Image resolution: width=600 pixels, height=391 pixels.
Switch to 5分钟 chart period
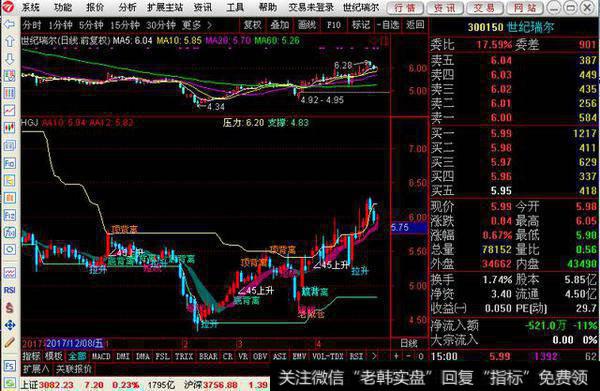click(91, 25)
